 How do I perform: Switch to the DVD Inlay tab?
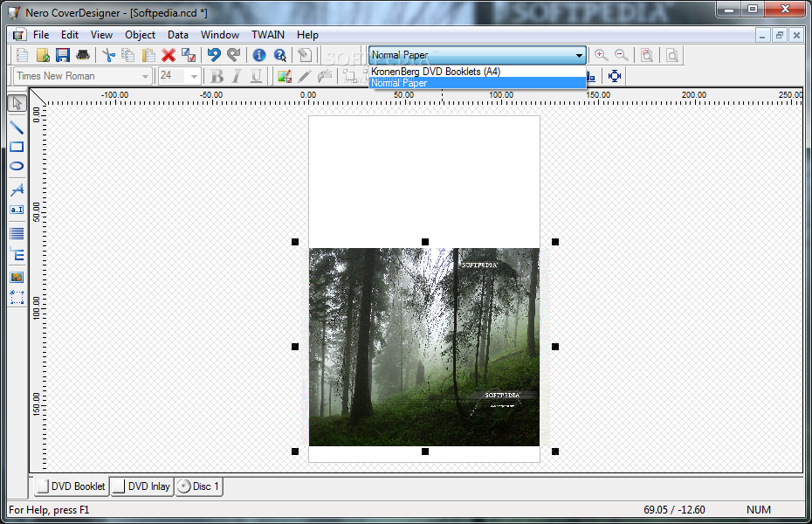[x=142, y=486]
